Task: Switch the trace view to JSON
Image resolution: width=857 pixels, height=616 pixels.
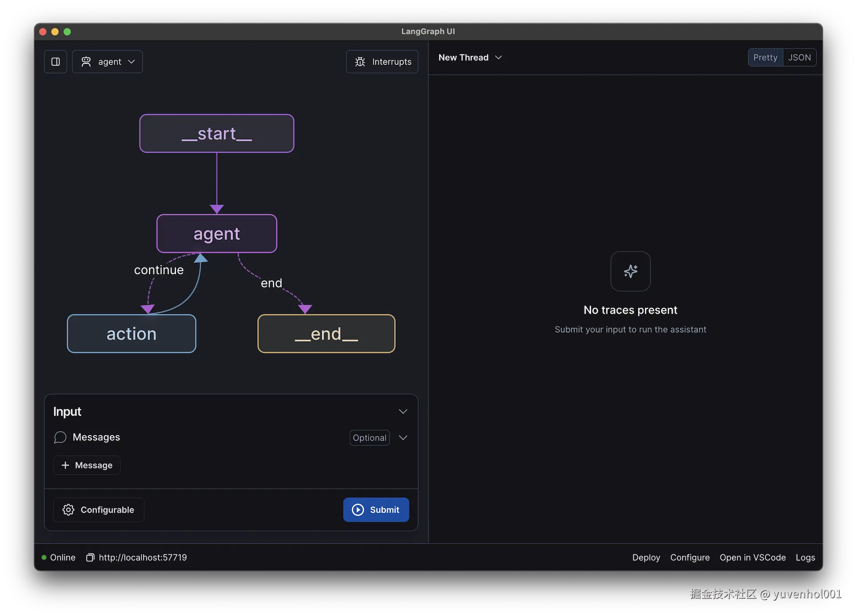Action: (x=799, y=58)
